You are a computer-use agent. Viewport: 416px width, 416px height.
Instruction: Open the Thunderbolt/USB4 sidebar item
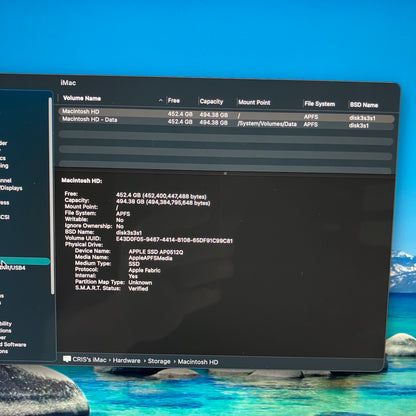(x=13, y=268)
